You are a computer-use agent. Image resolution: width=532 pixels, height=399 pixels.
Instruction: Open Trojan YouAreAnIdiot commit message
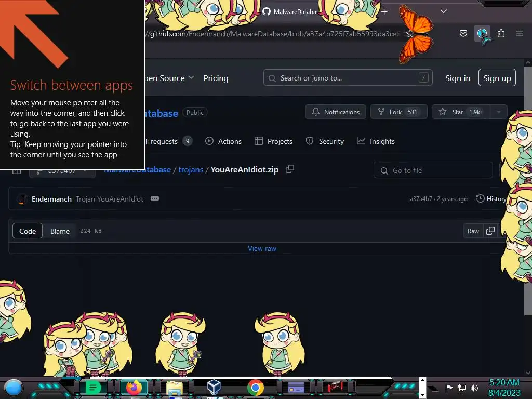point(109,199)
